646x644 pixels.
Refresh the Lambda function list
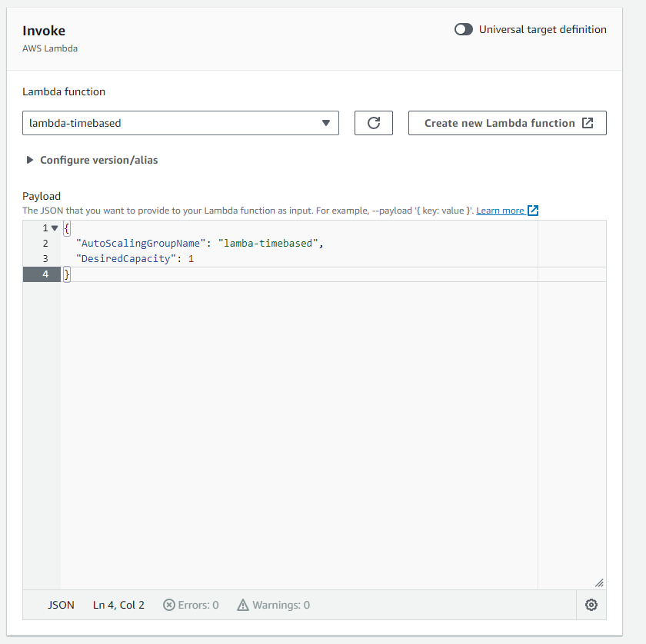[373, 123]
